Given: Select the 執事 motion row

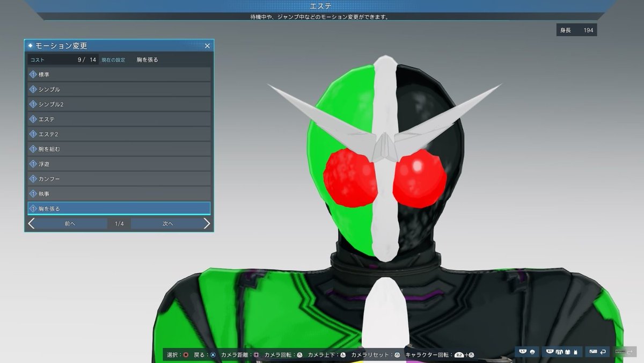Looking at the screenshot, I should (119, 193).
